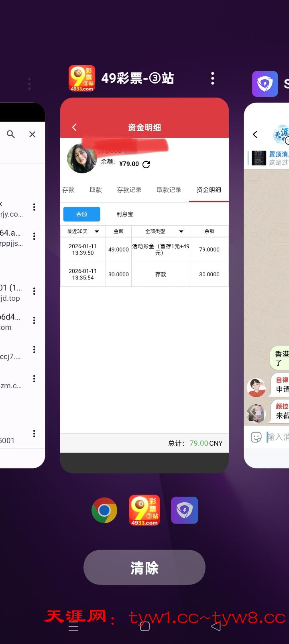The width and height of the screenshot is (289, 644).
Task: Select the 49彩票 icon in bottom app row
Action: point(144,510)
